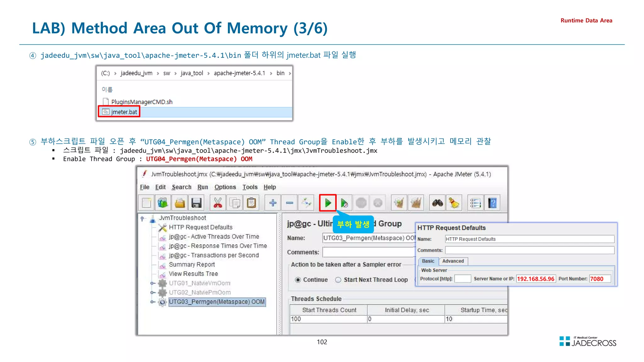Viewport: 644px width, 362px height.
Task: Click java_tool in breadcrumb path
Action: point(192,73)
